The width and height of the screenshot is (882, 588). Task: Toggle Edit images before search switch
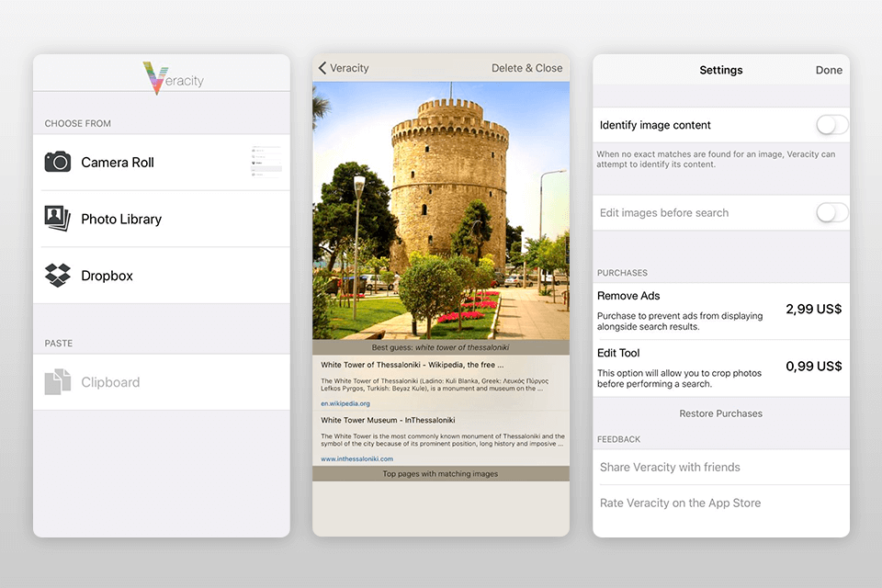831,213
